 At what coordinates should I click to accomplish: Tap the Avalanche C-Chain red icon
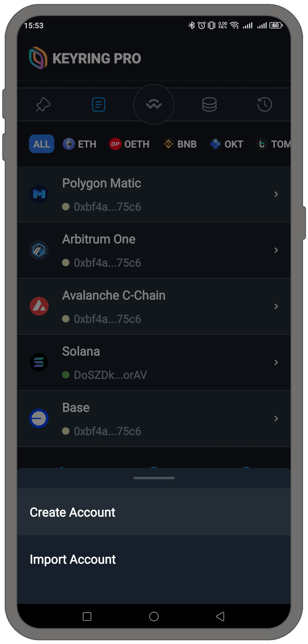click(39, 306)
